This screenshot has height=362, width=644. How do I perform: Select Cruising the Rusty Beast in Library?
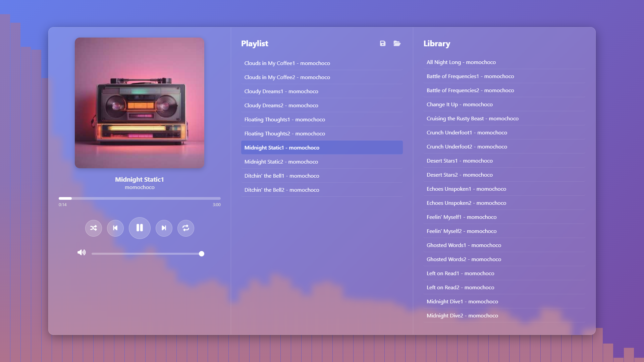pos(472,119)
